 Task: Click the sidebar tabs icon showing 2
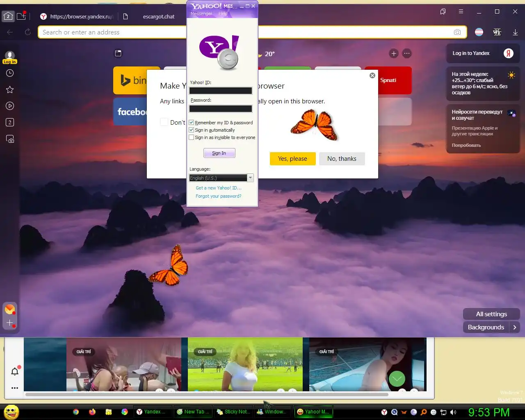[10, 122]
